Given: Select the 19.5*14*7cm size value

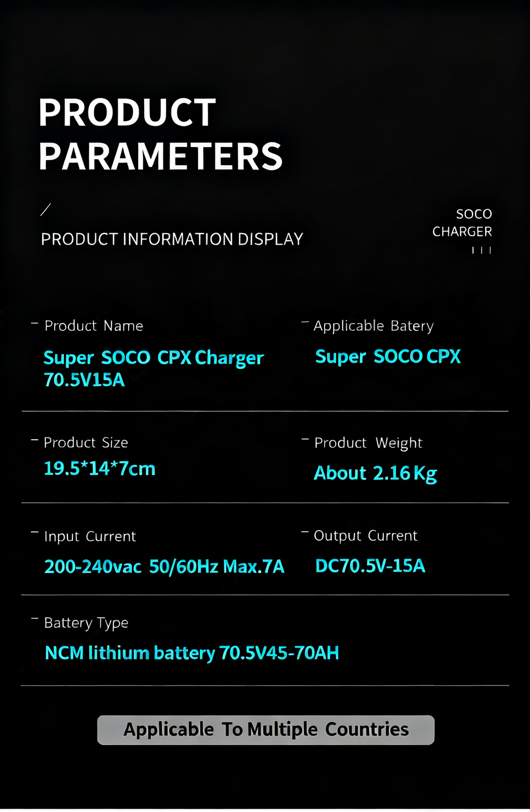Looking at the screenshot, I should 99,468.
